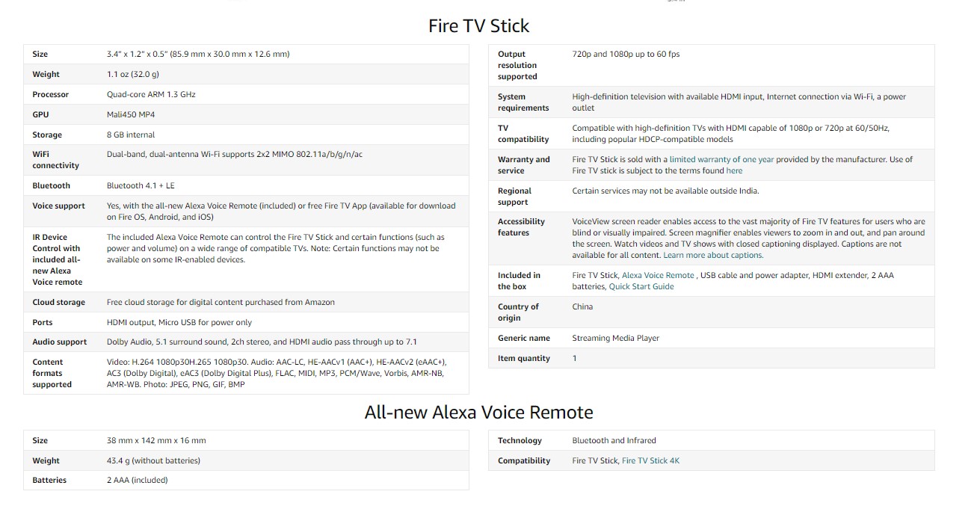
Task: Open the Fire TV Stick 4K compatibility link
Action: [x=650, y=460]
